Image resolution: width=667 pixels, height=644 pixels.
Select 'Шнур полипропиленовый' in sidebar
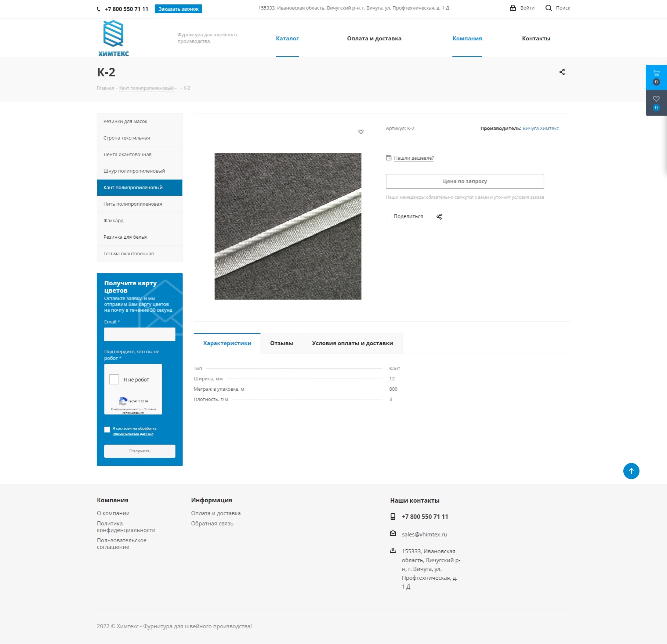point(134,171)
